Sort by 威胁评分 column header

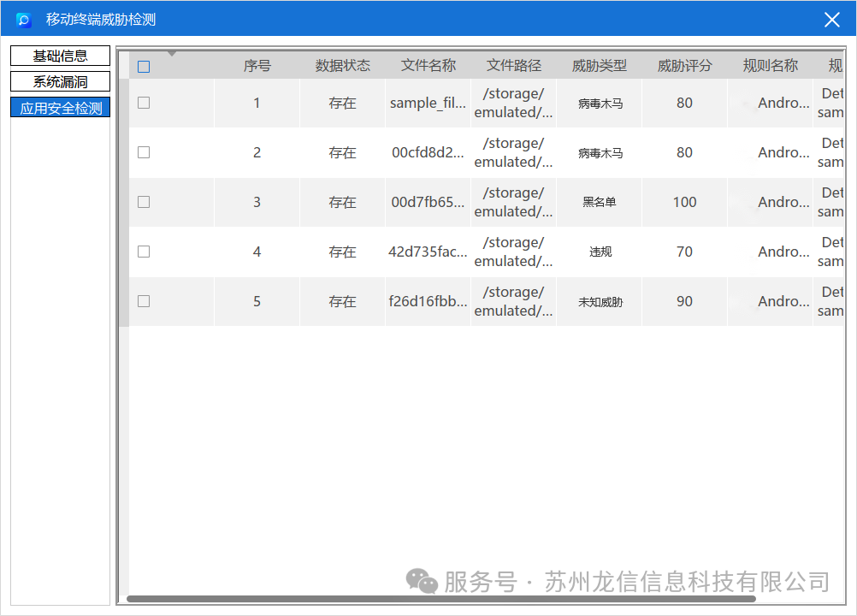point(684,66)
